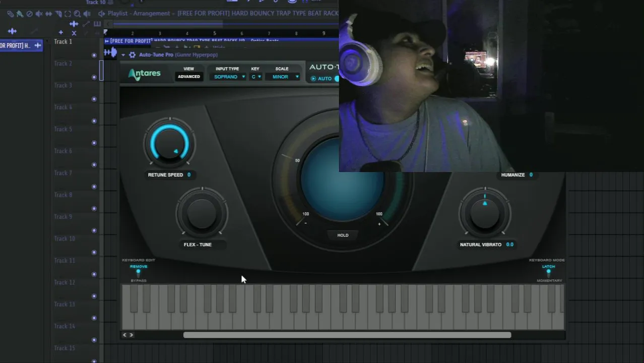Viewport: 644px width, 363px height.
Task: Click the Track 10 label
Action: click(65, 238)
